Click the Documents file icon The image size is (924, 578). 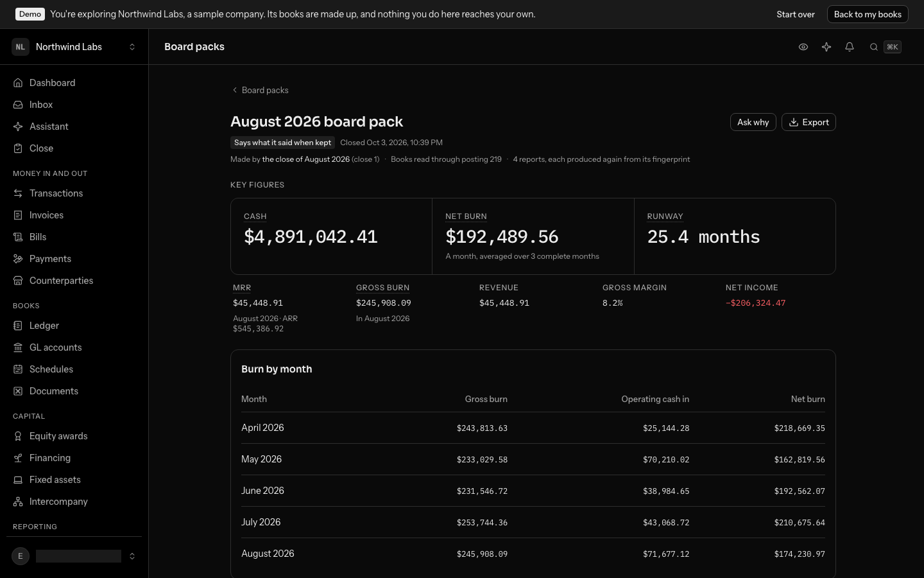18,391
